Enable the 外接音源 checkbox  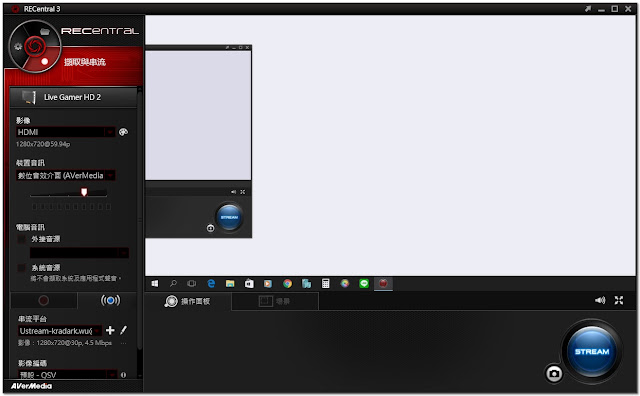tap(22, 239)
